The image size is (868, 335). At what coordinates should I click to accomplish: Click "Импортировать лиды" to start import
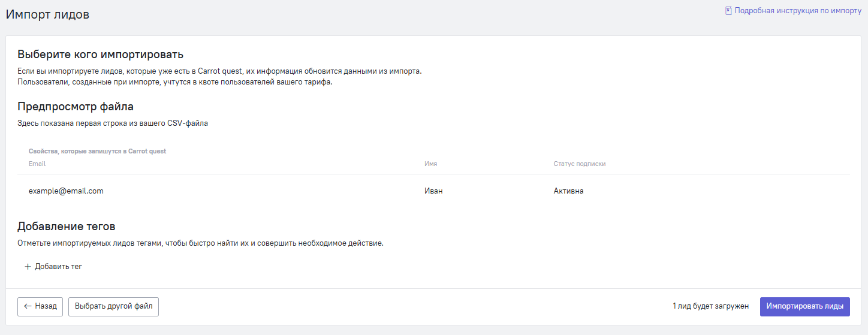pyautogui.click(x=804, y=306)
